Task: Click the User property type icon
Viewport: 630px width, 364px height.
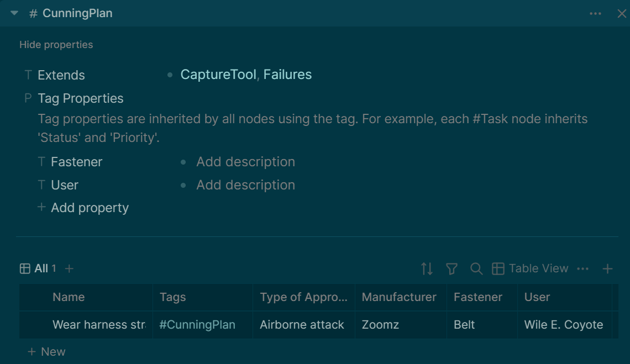Action: [x=41, y=185]
